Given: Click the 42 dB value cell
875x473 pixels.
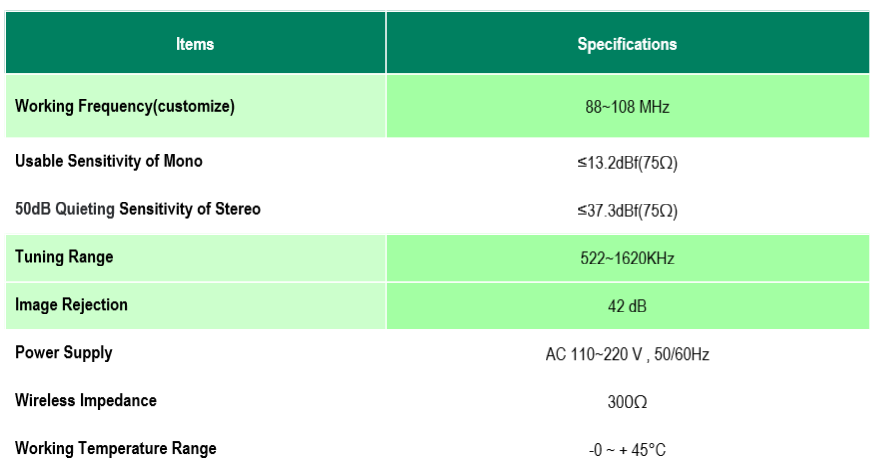Looking at the screenshot, I should point(627,306).
